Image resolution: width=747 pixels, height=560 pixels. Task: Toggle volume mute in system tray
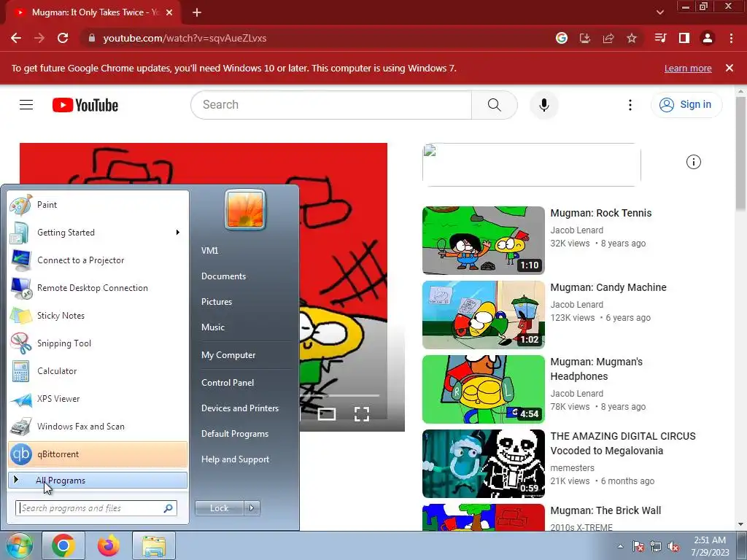673,547
